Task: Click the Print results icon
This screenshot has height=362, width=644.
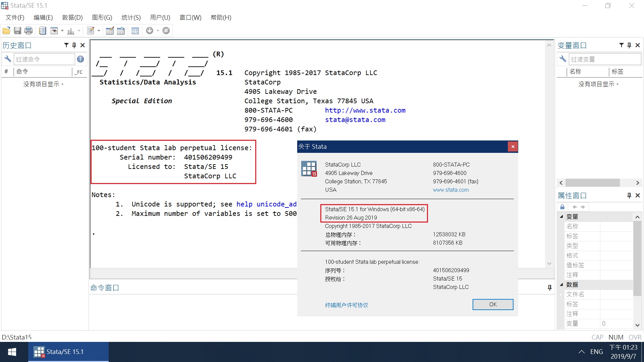Action: pos(29,31)
